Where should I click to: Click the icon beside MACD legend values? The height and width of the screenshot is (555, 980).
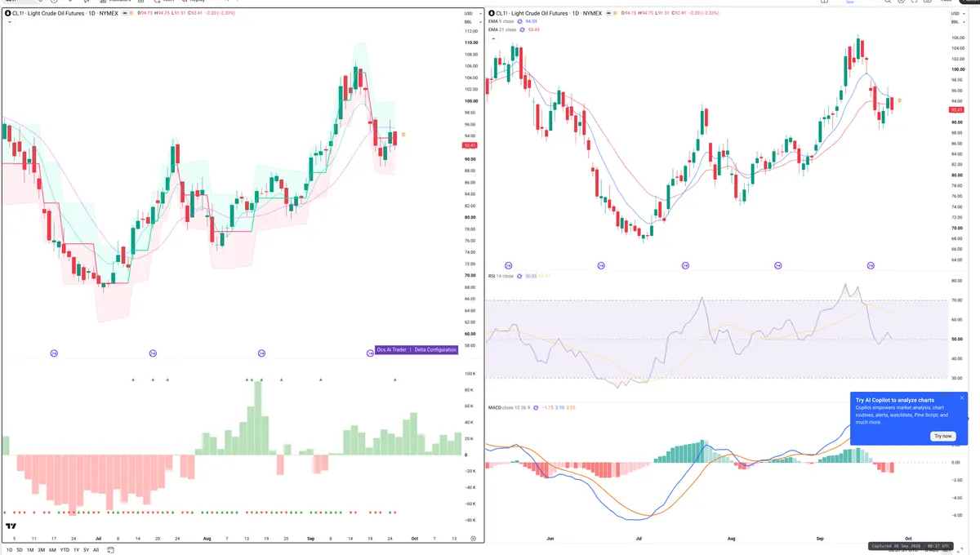pyautogui.click(x=535, y=407)
